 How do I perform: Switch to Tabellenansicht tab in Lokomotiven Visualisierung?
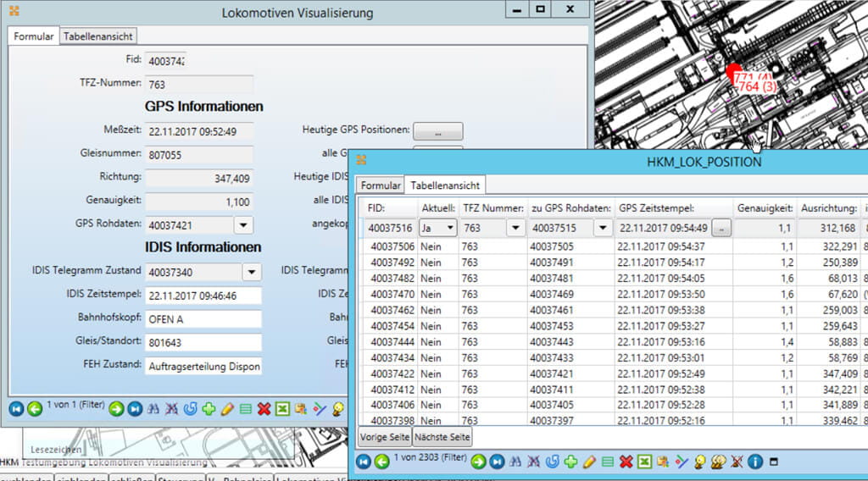[x=98, y=36]
